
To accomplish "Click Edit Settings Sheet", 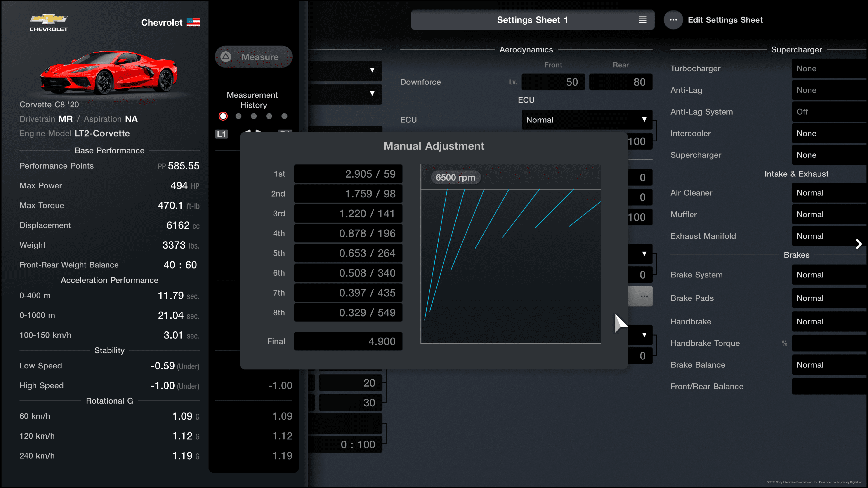I will click(725, 20).
